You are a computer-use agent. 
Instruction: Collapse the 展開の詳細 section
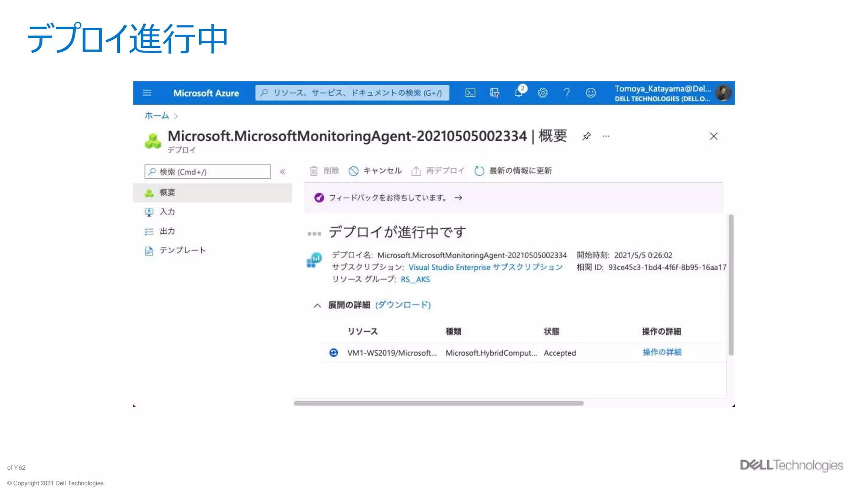click(317, 305)
